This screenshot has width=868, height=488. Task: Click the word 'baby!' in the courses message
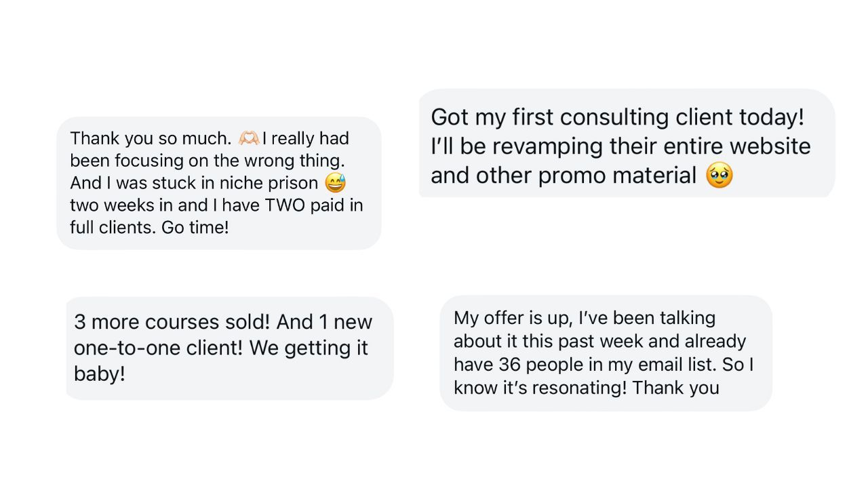[x=100, y=373]
